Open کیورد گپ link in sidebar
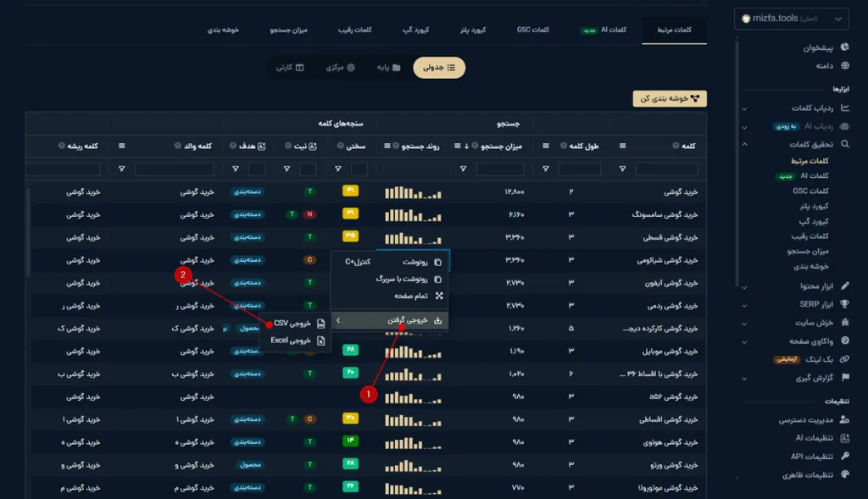868x499 pixels. click(814, 221)
